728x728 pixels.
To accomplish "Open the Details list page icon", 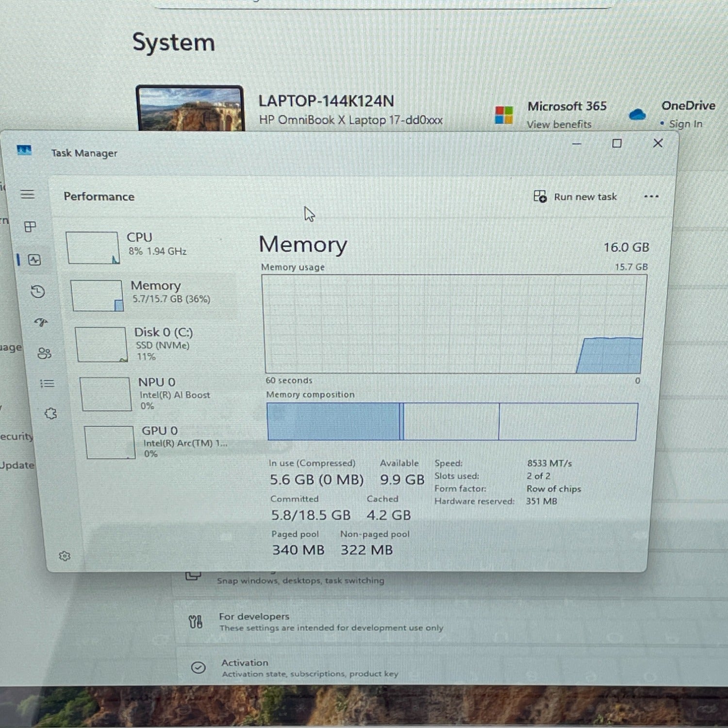I will pyautogui.click(x=47, y=384).
